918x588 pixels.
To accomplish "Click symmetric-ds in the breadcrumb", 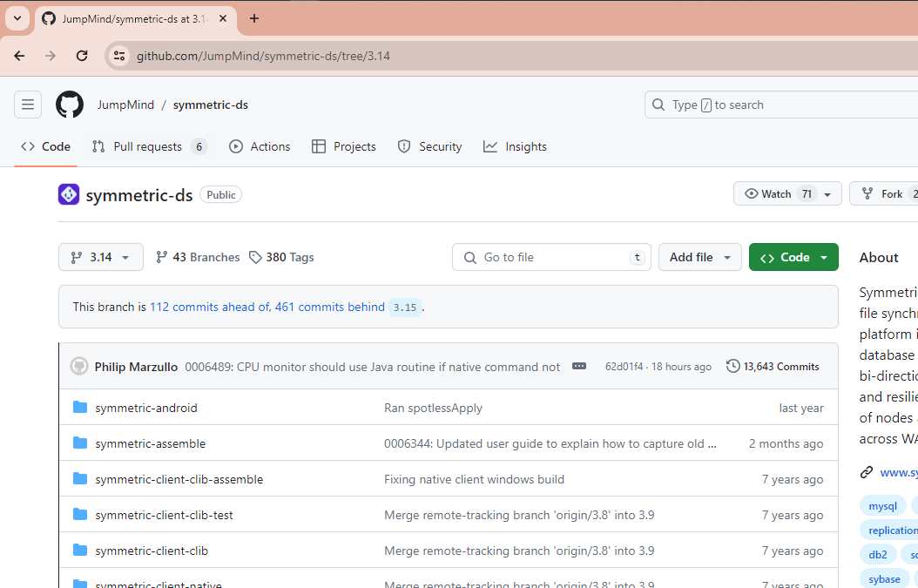I will click(211, 105).
